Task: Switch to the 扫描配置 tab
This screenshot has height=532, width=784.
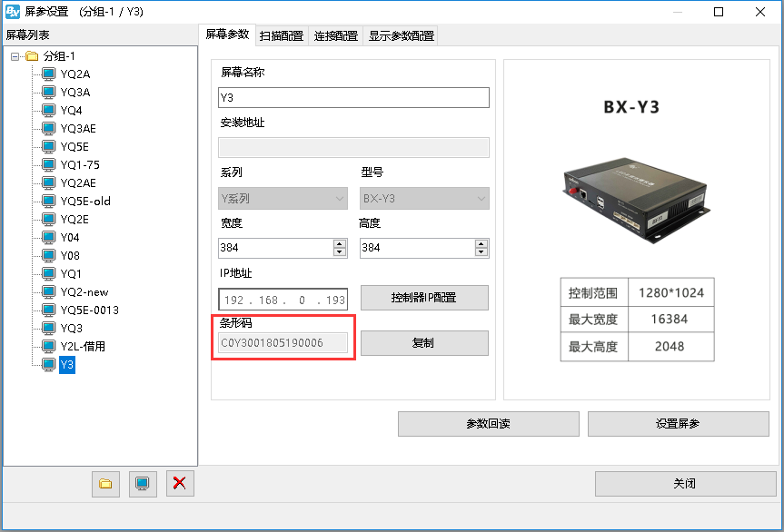Action: [x=281, y=36]
